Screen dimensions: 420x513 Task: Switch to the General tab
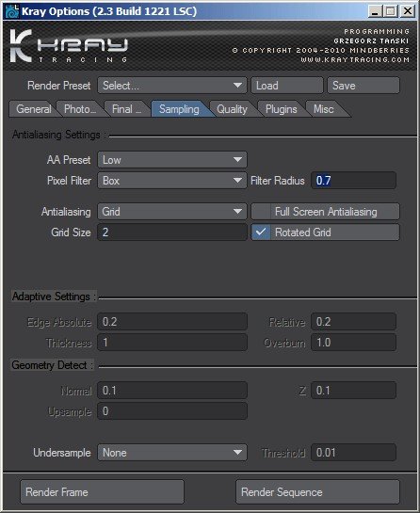33,109
